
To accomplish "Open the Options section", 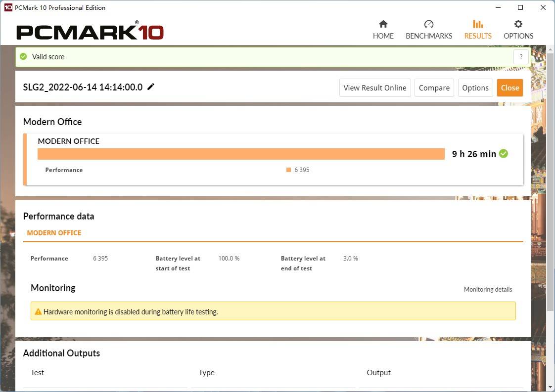I will (518, 30).
